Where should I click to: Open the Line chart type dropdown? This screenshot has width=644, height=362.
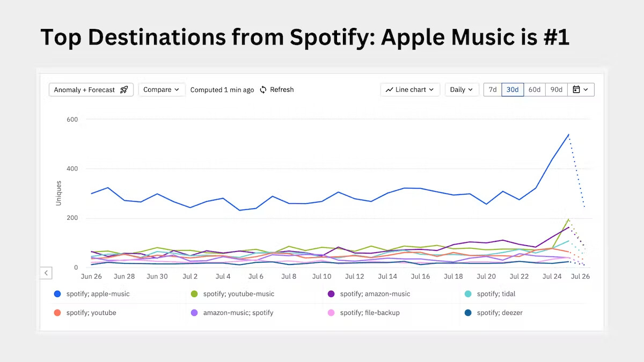(411, 90)
